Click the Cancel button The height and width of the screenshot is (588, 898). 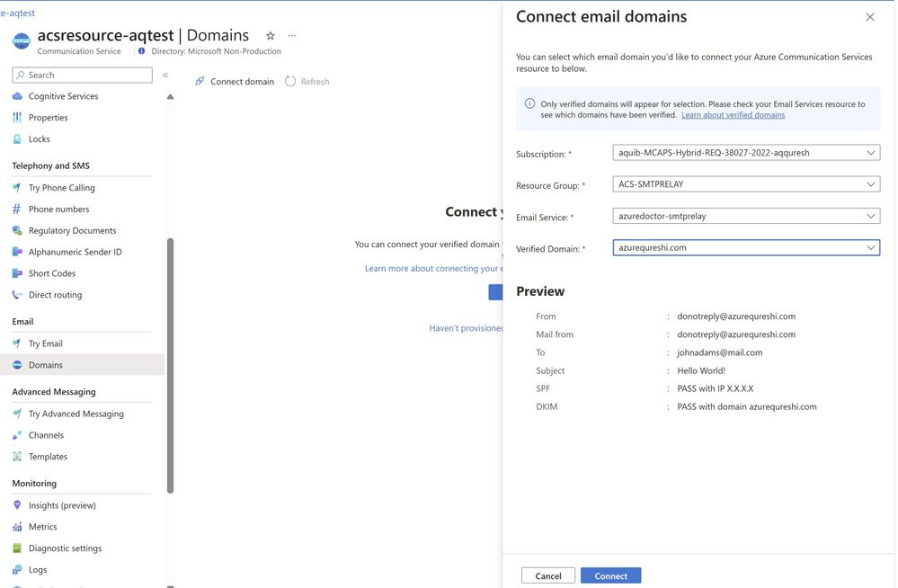(x=548, y=576)
